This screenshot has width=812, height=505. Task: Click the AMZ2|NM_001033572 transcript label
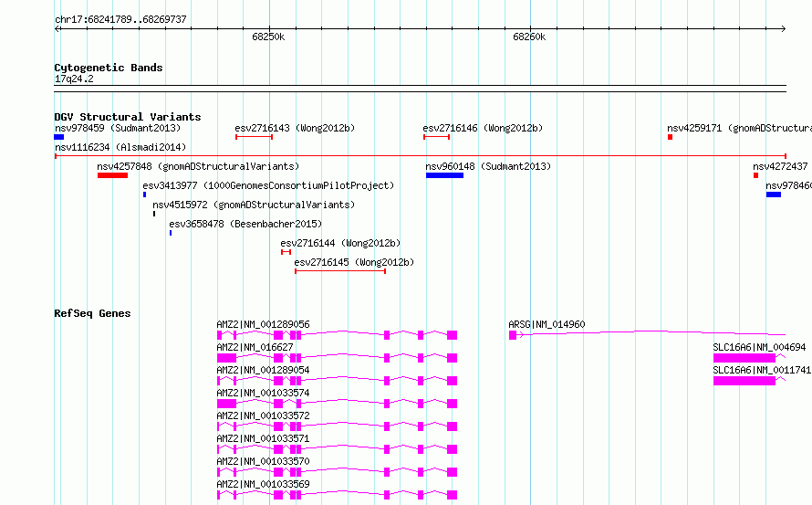pyautogui.click(x=263, y=416)
